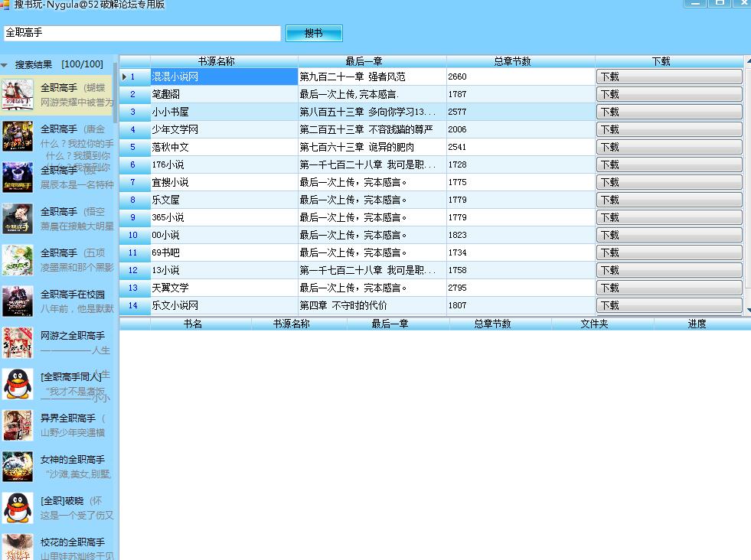Click the 笔趣阁 source name cell
The width and height of the screenshot is (751, 560).
[x=224, y=94]
